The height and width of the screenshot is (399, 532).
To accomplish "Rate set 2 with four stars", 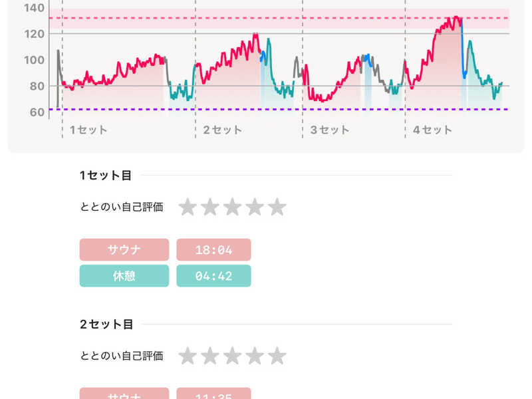I will pyautogui.click(x=255, y=356).
